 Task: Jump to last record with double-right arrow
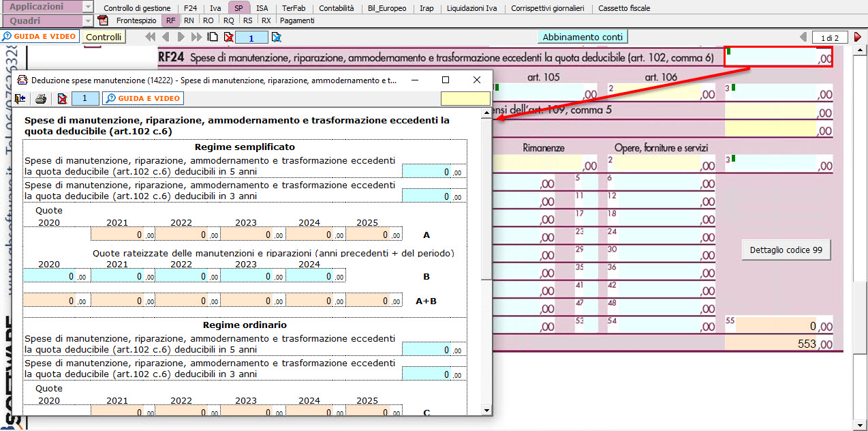coord(196,37)
